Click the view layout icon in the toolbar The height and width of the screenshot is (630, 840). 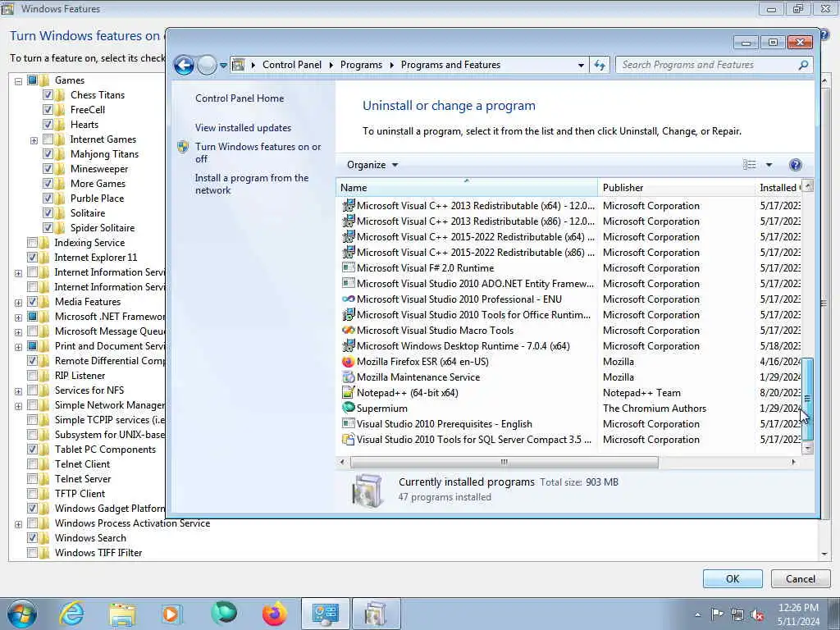[x=750, y=165]
